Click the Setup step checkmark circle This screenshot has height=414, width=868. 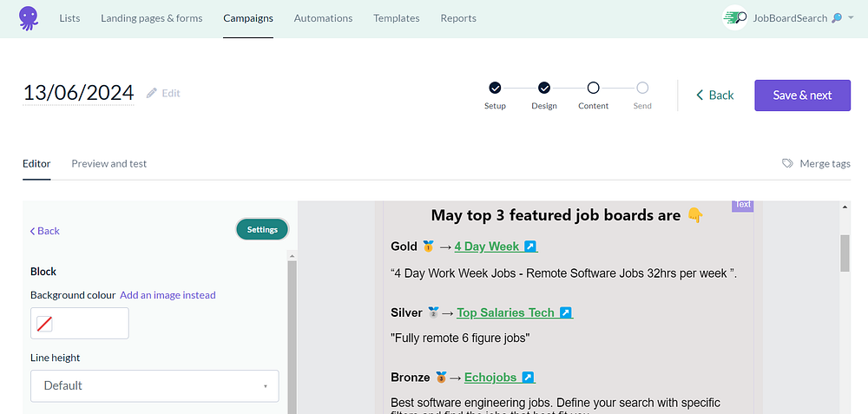point(495,88)
